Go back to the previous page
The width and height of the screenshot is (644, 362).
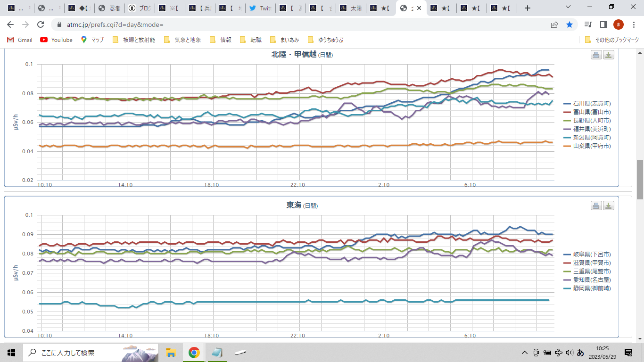tap(10, 25)
